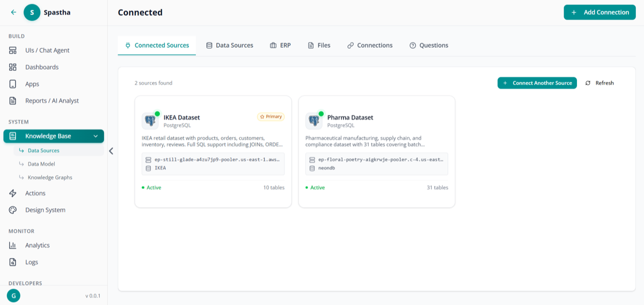Click the Logs file search icon

[13, 262]
